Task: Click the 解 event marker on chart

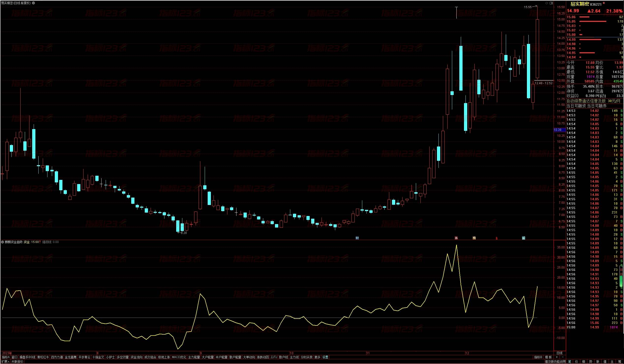Action: tap(523, 238)
